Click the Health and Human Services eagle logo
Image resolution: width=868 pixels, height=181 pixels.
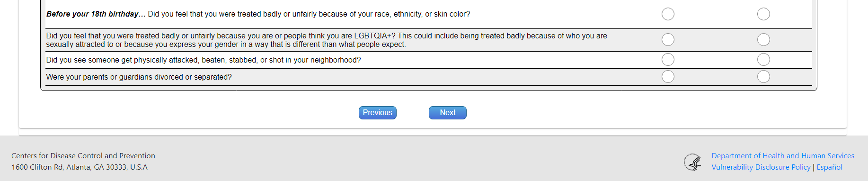[x=693, y=162]
